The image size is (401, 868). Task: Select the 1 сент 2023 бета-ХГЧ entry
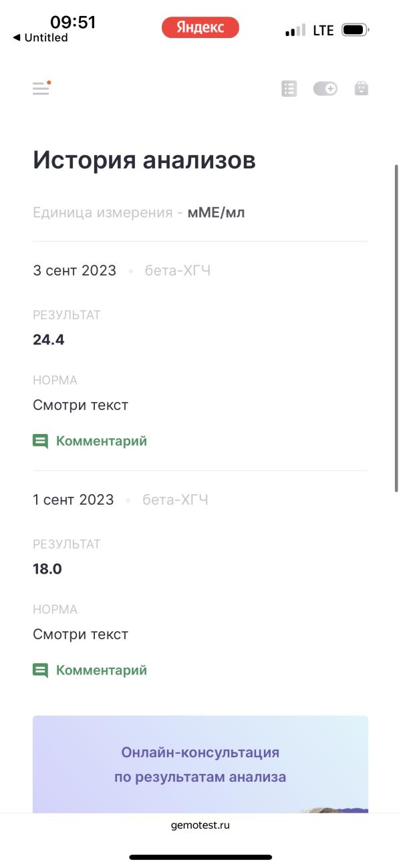coord(120,499)
